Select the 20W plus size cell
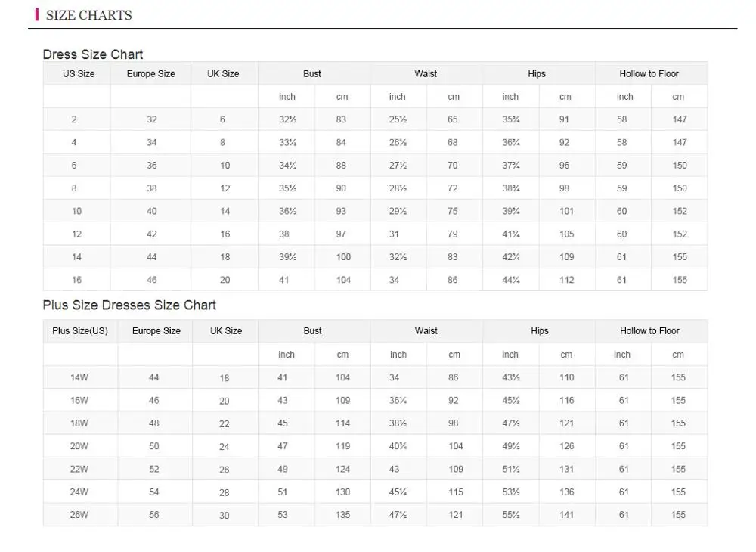 coord(79,446)
